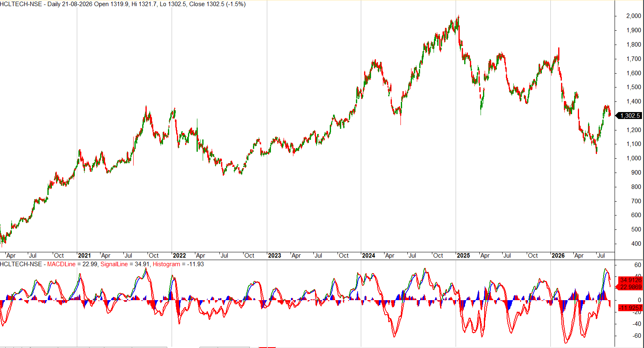The image size is (644, 348).
Task: Click the black 1,302.5 last price marker
Action: (629, 116)
